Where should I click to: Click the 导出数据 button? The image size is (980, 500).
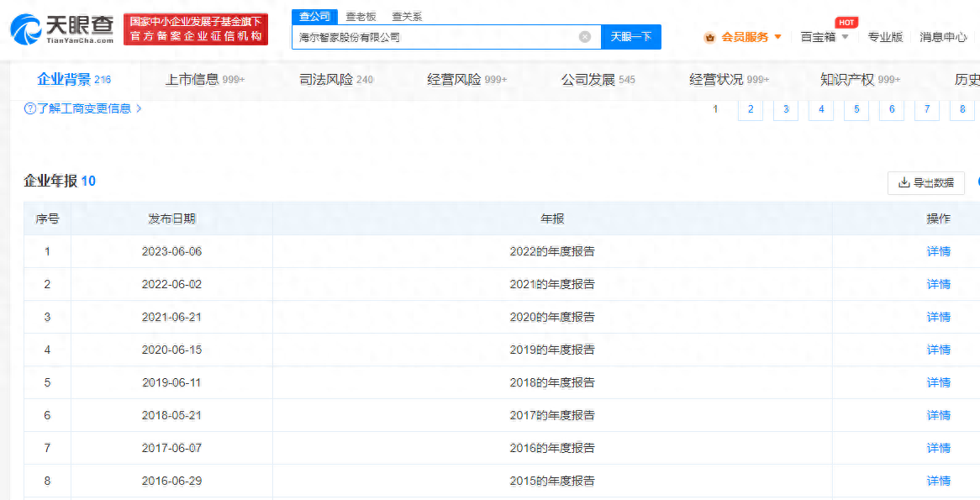coord(926,182)
